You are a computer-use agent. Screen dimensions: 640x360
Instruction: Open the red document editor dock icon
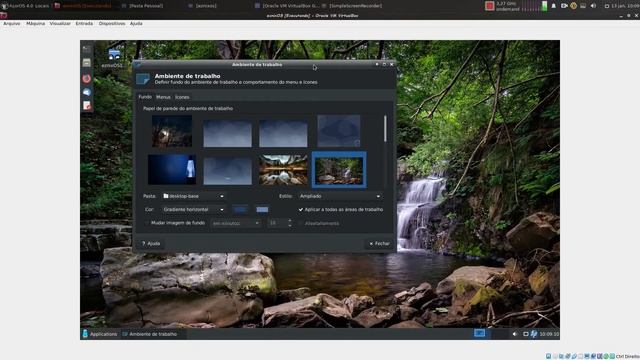tap(87, 106)
